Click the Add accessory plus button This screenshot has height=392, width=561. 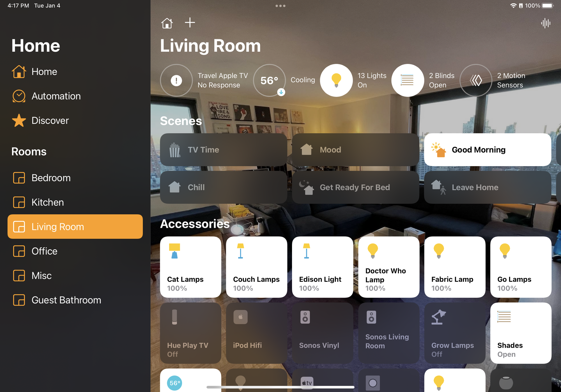[x=189, y=23]
